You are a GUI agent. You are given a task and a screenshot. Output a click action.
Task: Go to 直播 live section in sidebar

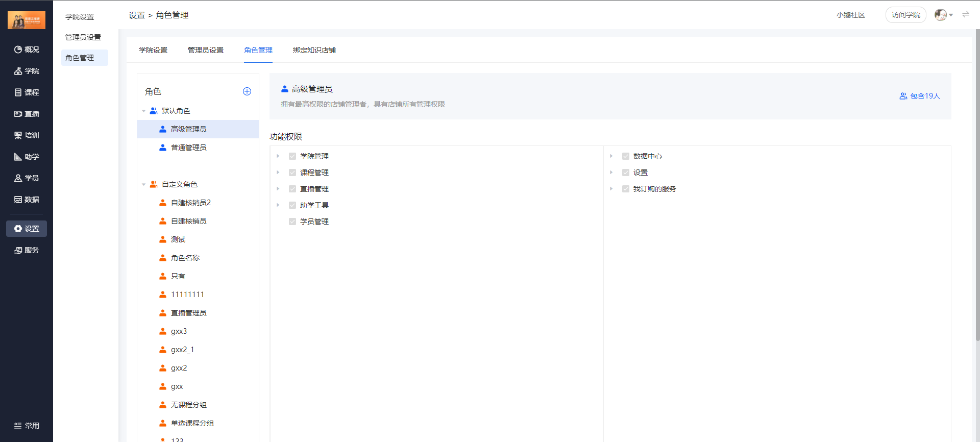(27, 114)
